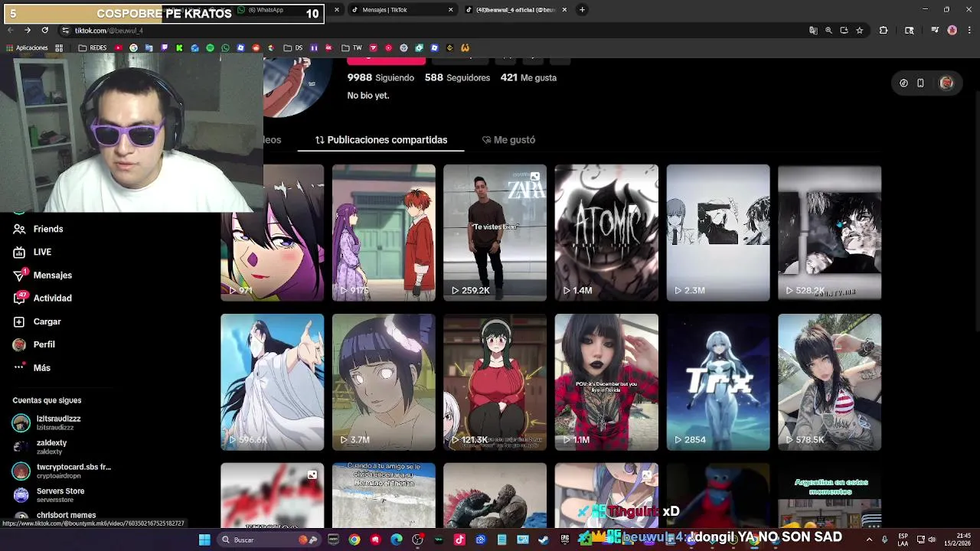The image size is (980, 551).
Task: Expand the Más menu
Action: [x=32, y=367]
